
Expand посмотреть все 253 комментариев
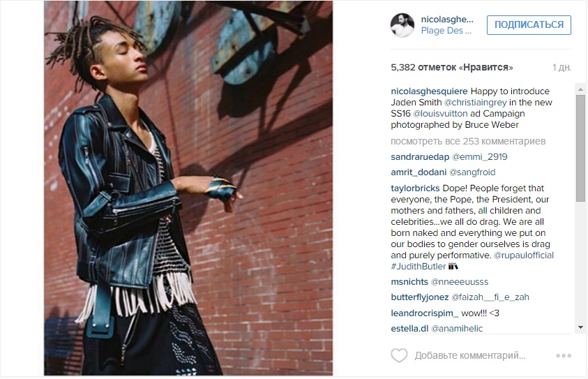[x=468, y=142]
